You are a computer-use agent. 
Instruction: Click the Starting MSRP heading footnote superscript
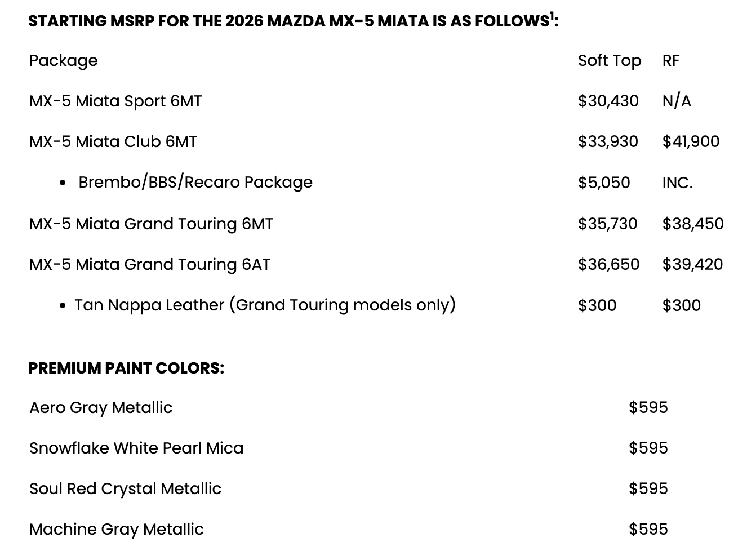[551, 16]
